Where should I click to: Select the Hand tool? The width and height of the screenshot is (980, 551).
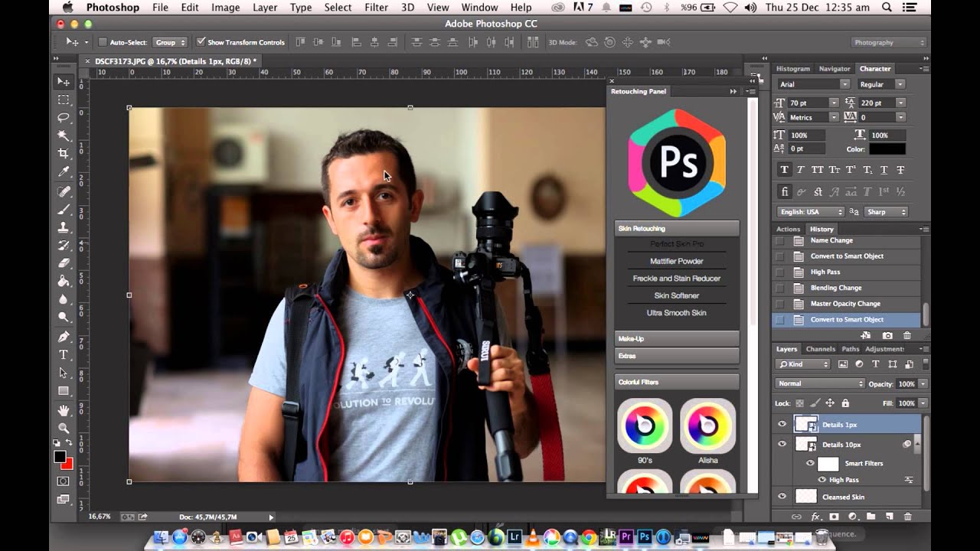pos(64,410)
